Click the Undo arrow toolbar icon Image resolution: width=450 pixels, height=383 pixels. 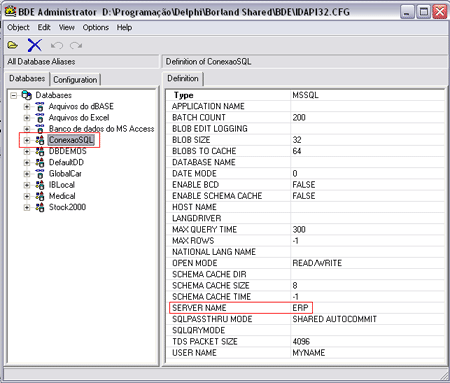point(57,45)
